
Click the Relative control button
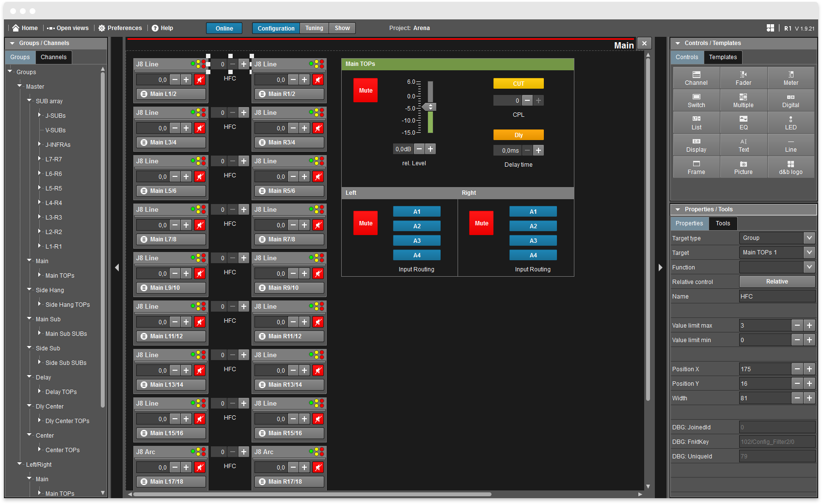click(x=777, y=282)
